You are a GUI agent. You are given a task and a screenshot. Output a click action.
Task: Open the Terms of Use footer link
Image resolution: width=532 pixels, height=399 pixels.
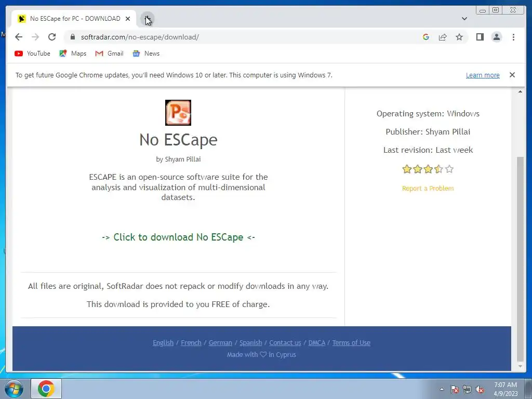351,343
